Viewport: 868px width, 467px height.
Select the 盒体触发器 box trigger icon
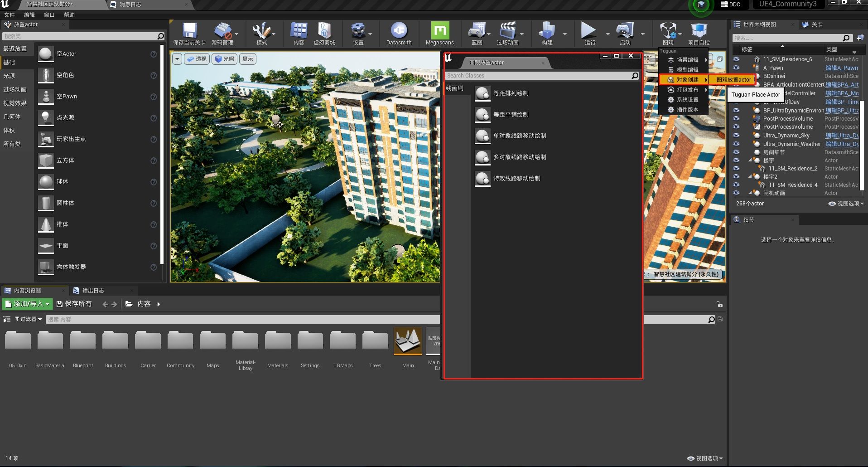(x=46, y=267)
